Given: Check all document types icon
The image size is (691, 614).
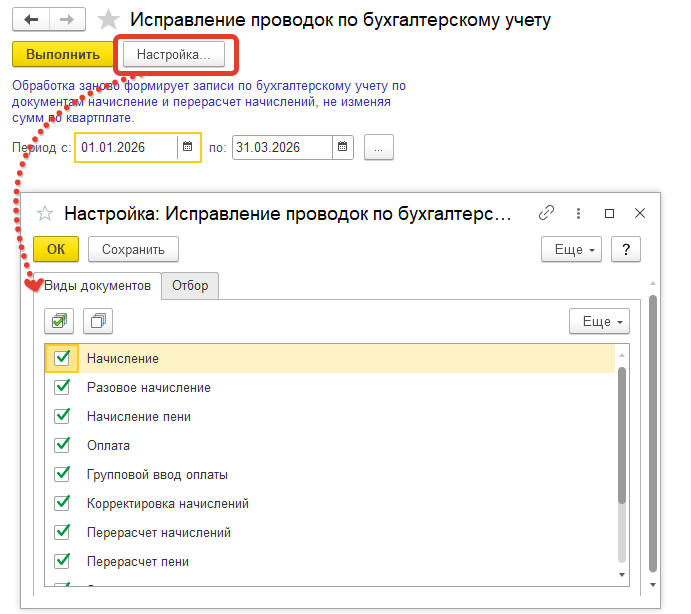Looking at the screenshot, I should tap(60, 321).
